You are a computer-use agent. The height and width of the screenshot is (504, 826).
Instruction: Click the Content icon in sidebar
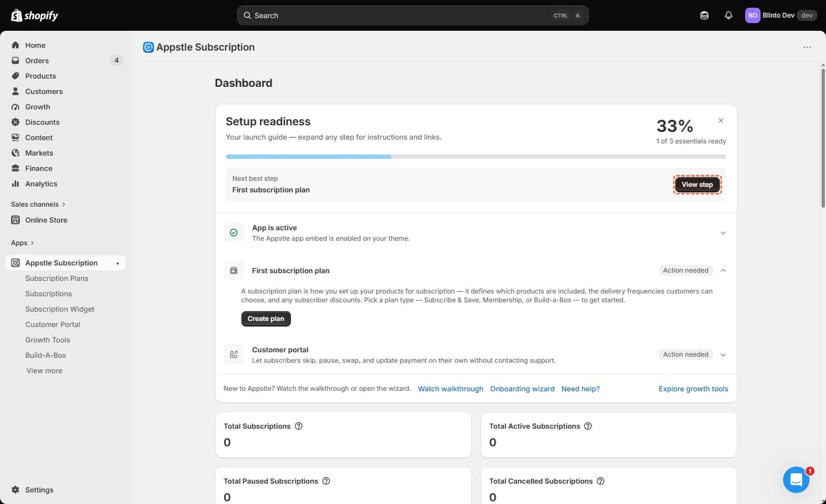tap(15, 137)
